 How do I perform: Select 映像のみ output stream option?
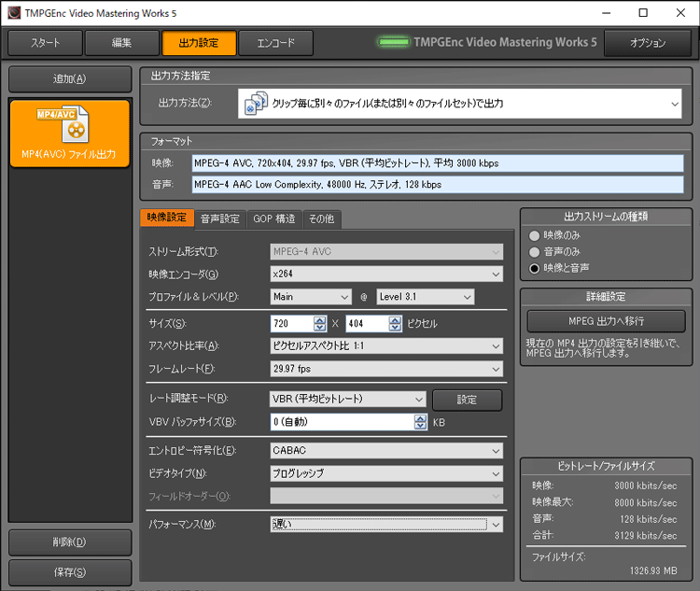[x=535, y=235]
